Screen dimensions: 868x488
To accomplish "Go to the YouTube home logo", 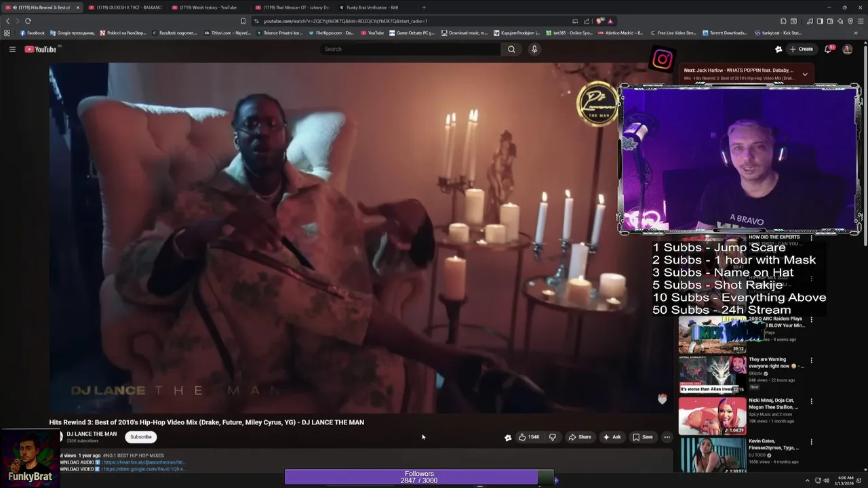I will [41, 49].
